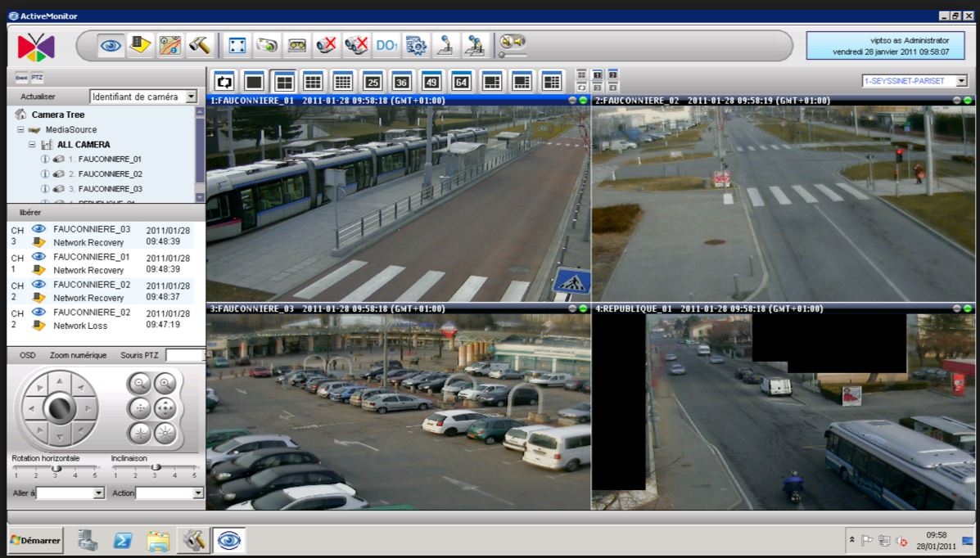Open the cassette playback tool in toolbar
Viewport: 980px width, 558px height.
296,45
